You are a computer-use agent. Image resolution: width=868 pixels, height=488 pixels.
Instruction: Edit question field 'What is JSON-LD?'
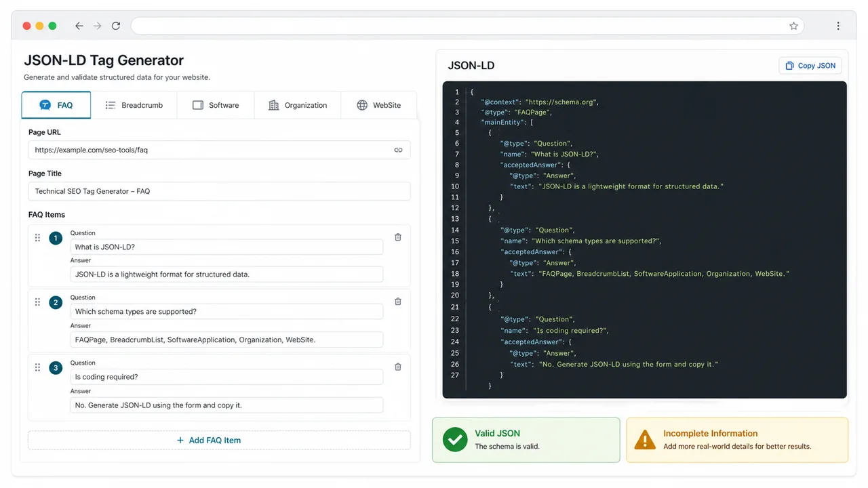pos(226,247)
